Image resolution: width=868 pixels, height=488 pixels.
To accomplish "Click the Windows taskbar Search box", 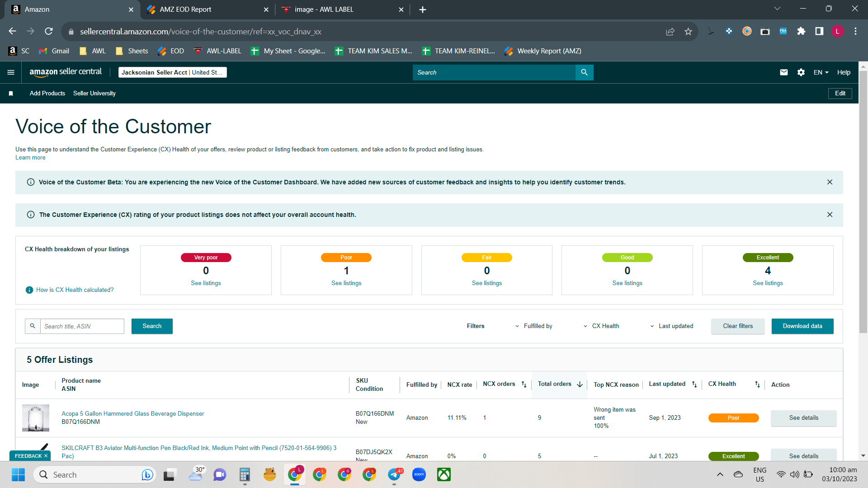I will click(95, 474).
